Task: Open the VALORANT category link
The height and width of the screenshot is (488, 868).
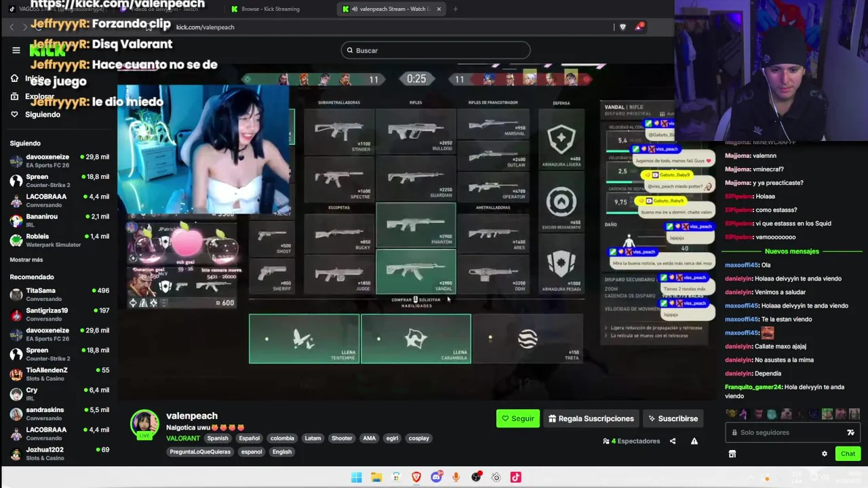Action: click(183, 439)
